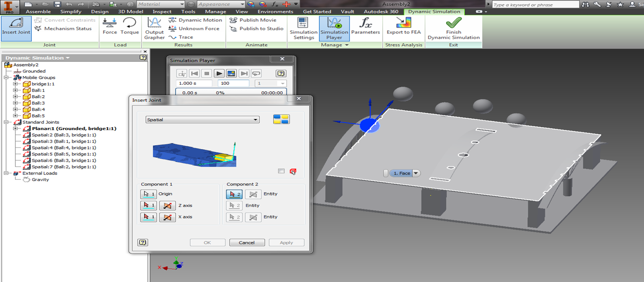Click the Undo arrow in quick access toolbar

coord(69,4)
